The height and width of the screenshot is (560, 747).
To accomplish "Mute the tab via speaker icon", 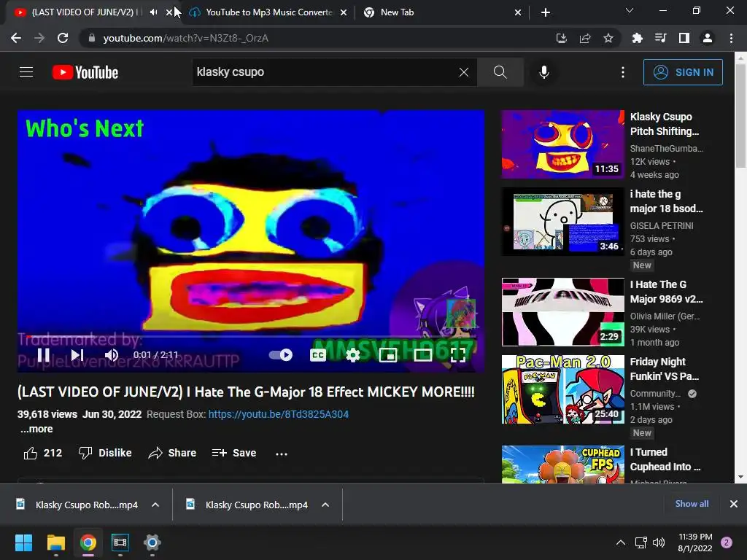I will tap(153, 12).
